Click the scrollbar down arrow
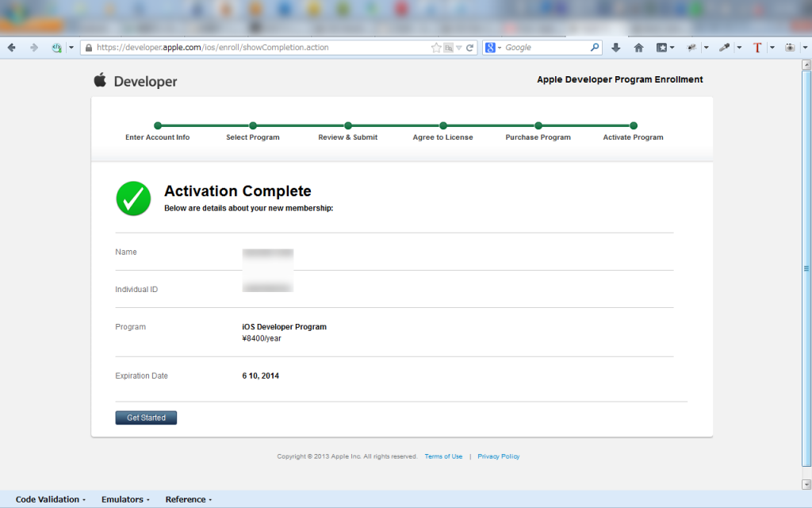The width and height of the screenshot is (812, 508). (806, 484)
